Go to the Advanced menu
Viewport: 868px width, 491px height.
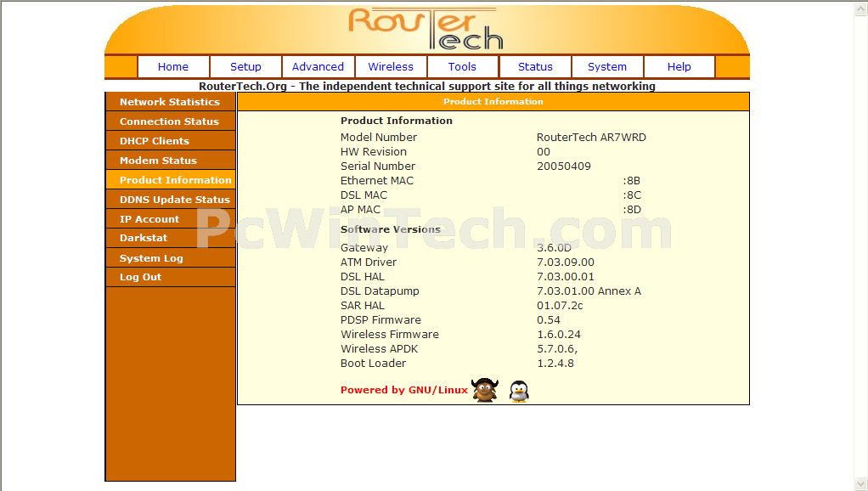318,66
